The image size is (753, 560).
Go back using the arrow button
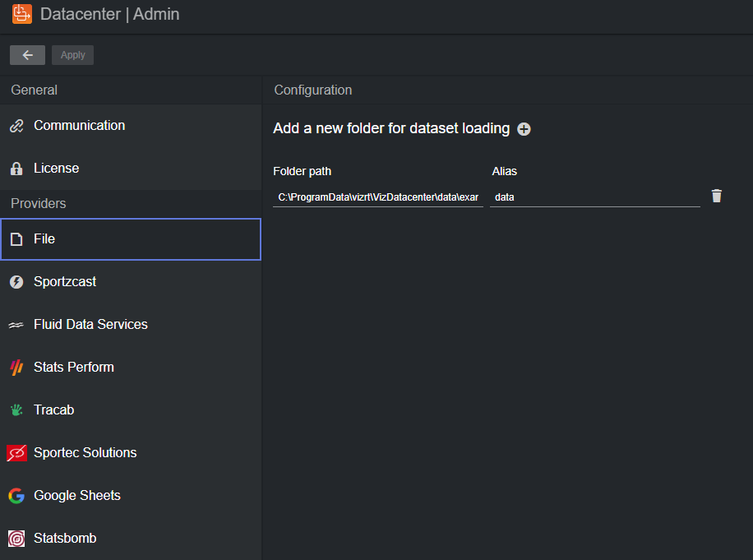point(27,55)
